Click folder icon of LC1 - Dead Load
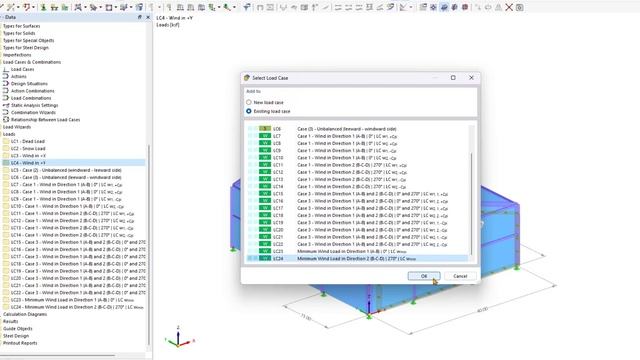Image resolution: width=640 pixels, height=360 pixels. (6, 141)
